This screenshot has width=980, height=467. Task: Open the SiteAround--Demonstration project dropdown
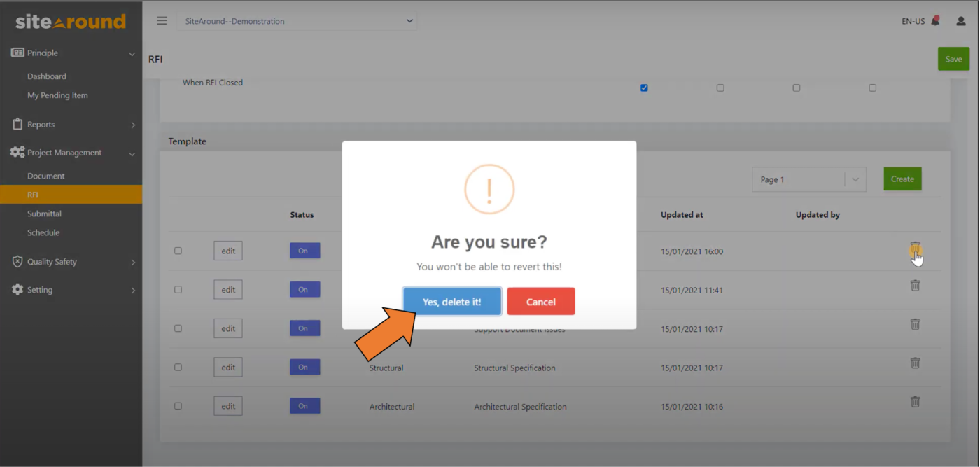click(297, 20)
